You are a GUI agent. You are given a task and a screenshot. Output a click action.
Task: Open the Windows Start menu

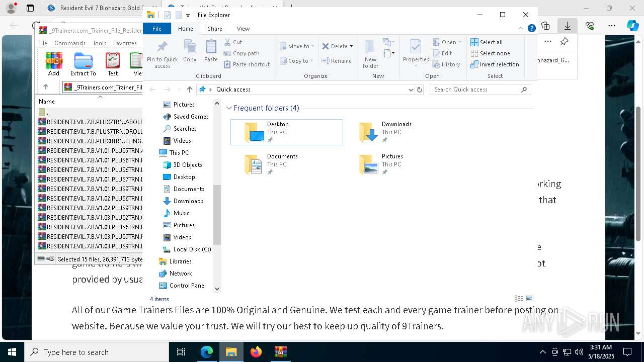[x=12, y=352]
